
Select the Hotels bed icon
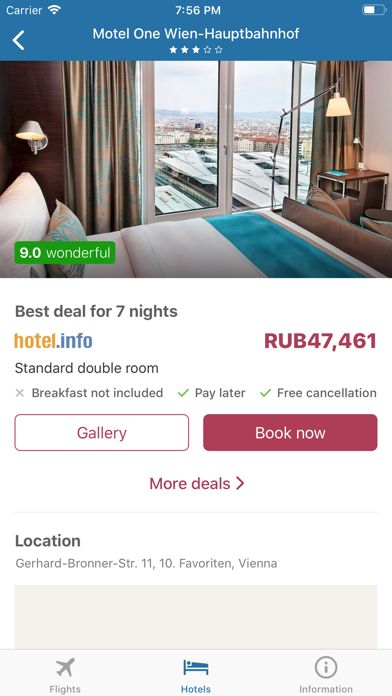tap(196, 667)
